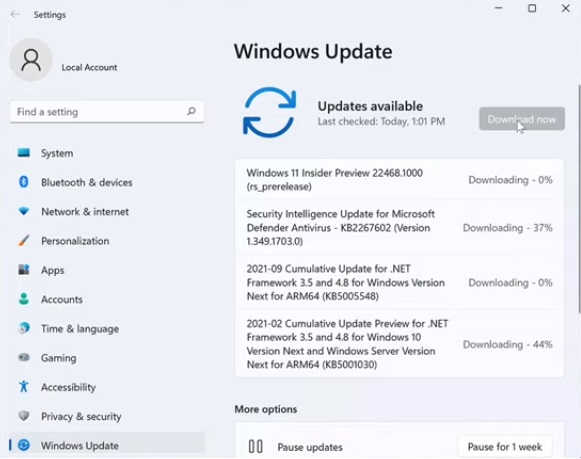The image size is (581, 459).
Task: Click the large blue sync arrows icon
Action: [269, 112]
